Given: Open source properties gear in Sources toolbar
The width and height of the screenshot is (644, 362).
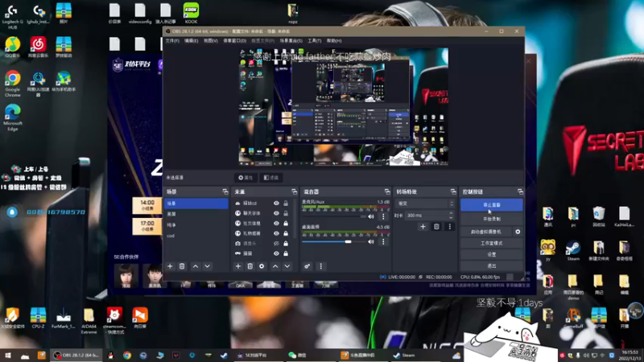Looking at the screenshot, I should coord(262,266).
